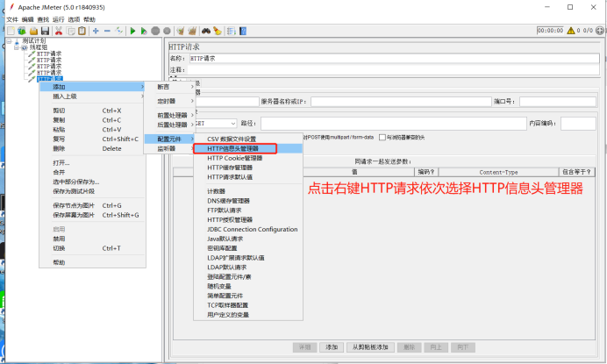Open the Function Helper list icon
The image size is (607, 364).
click(231, 31)
